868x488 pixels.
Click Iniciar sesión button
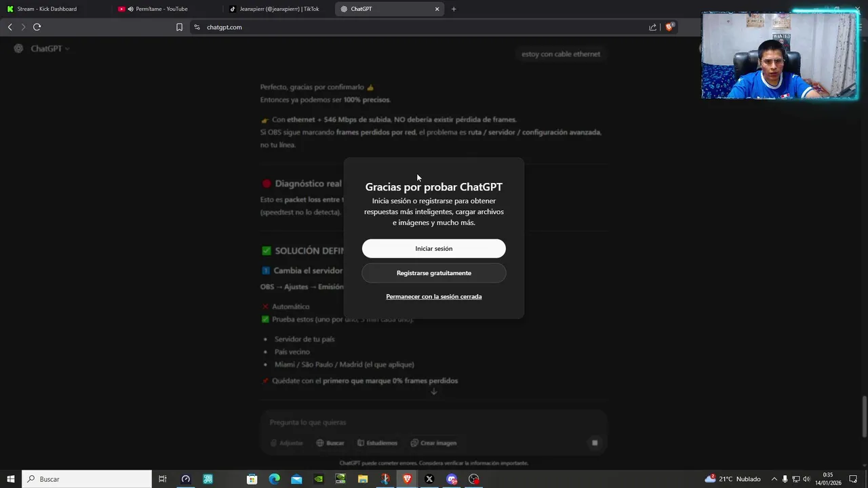434,249
